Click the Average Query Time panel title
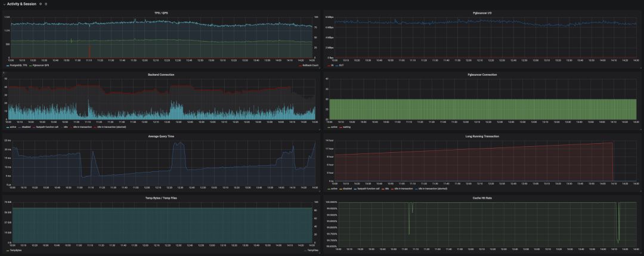Image resolution: width=644 pixels, height=256 pixels. [161, 136]
